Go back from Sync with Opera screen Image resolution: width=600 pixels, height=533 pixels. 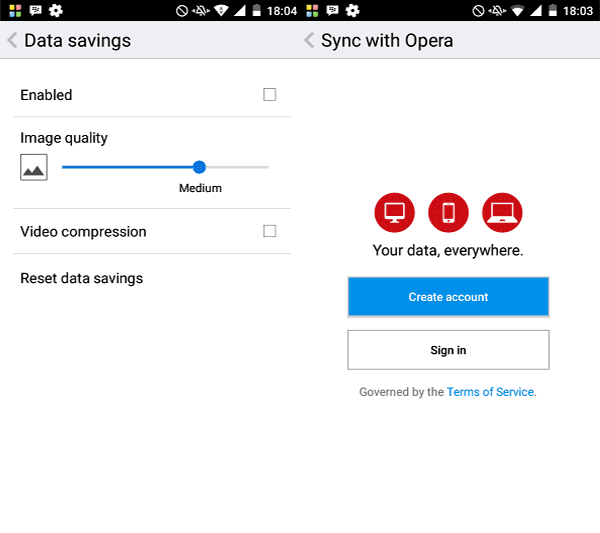[x=309, y=40]
